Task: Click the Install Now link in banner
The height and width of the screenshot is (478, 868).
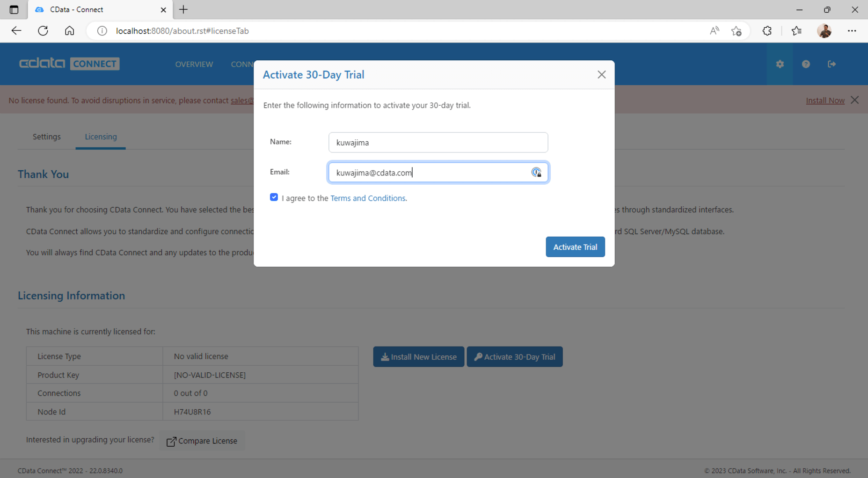Action: pyautogui.click(x=825, y=101)
